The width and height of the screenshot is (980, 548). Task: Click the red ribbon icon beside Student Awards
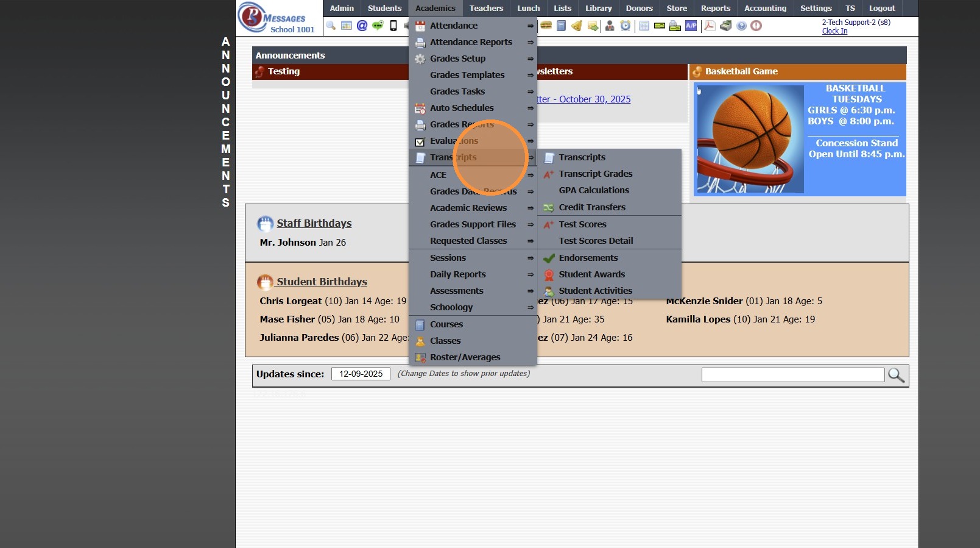(549, 275)
